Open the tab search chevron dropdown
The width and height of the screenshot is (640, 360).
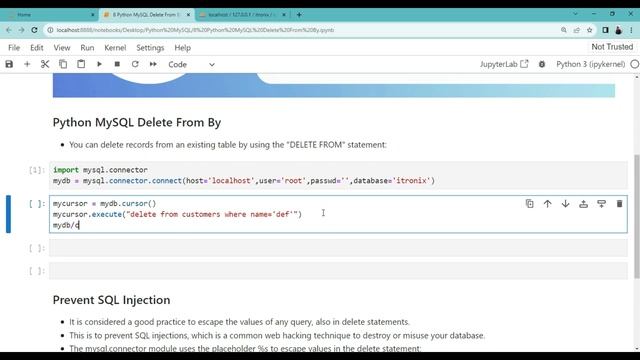point(575,14)
